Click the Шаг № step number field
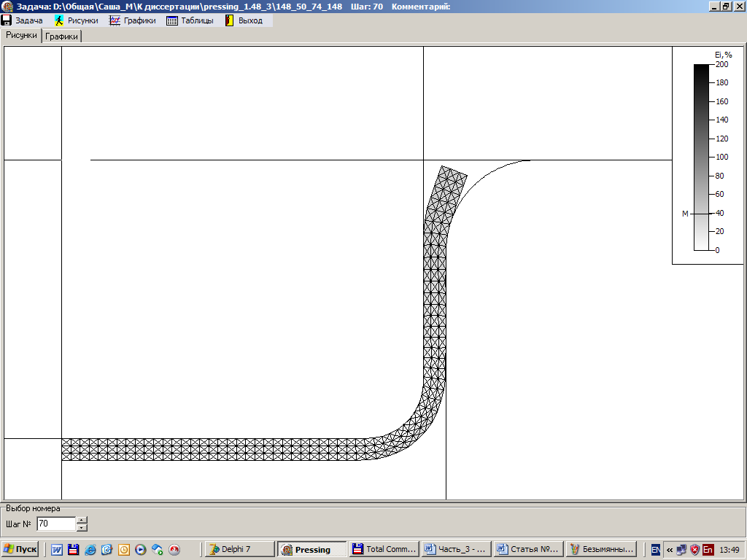The width and height of the screenshot is (747, 560). coord(56,524)
